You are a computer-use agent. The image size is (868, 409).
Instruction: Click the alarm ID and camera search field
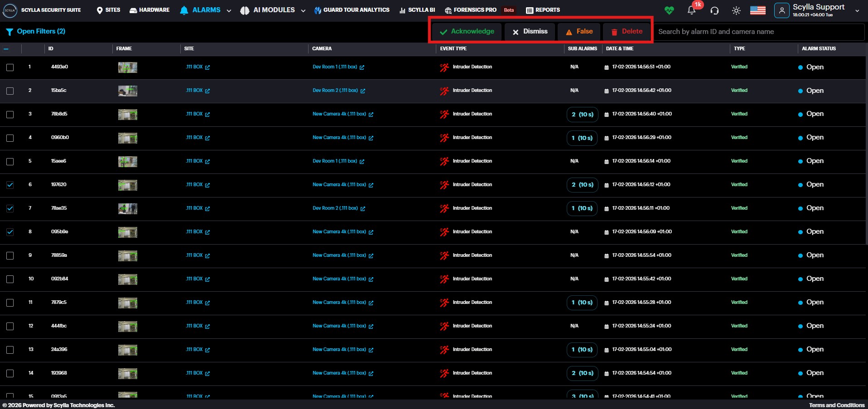point(758,32)
